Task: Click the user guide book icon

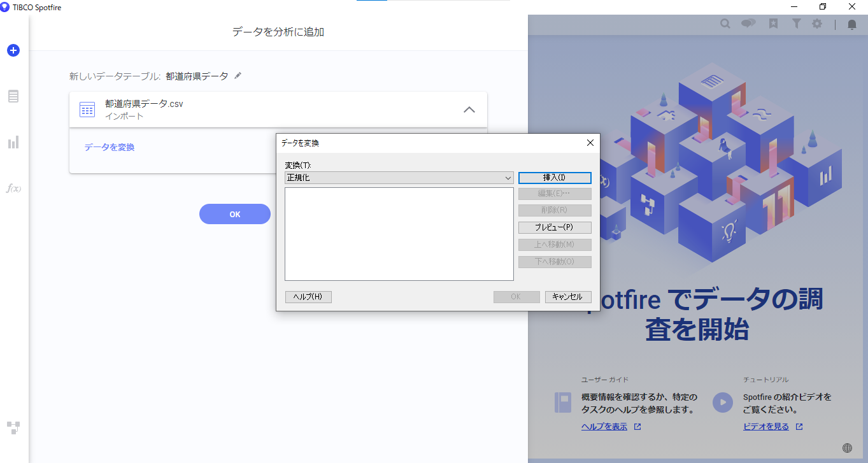Action: (563, 402)
